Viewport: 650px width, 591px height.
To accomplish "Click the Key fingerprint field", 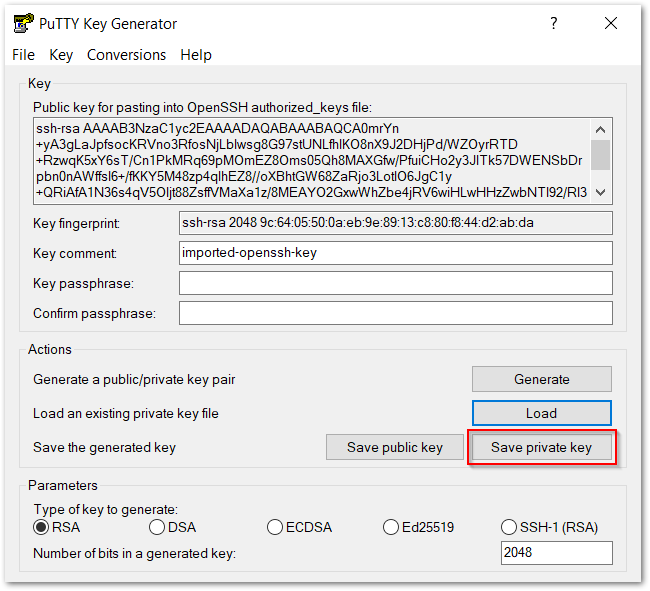I will (x=395, y=223).
